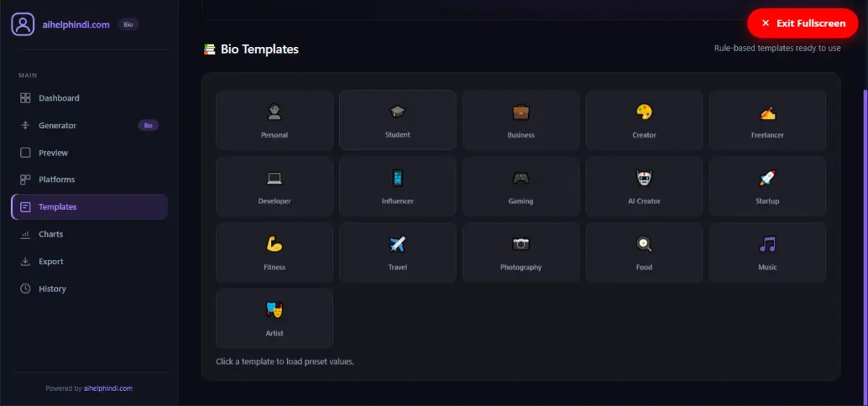Click the Student template label text

pyautogui.click(x=398, y=135)
